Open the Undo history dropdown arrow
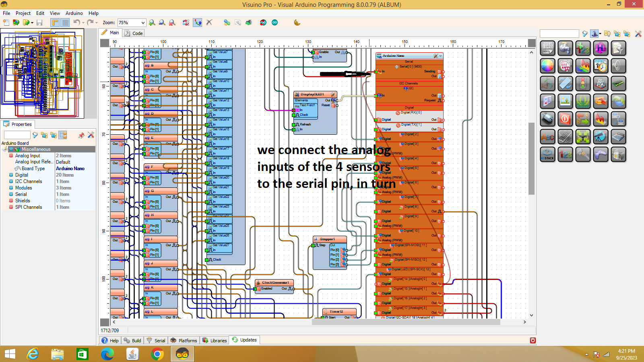The image size is (644, 362). [x=83, y=23]
